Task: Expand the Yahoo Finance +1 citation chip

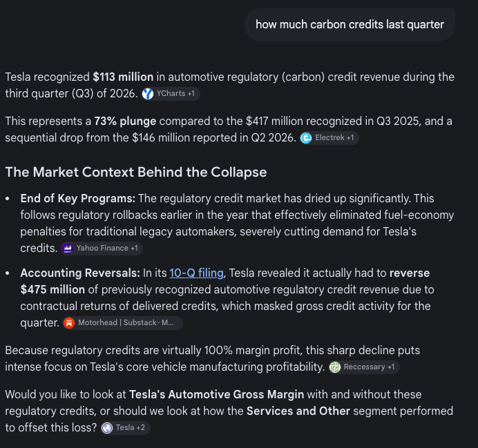Action: tap(102, 249)
